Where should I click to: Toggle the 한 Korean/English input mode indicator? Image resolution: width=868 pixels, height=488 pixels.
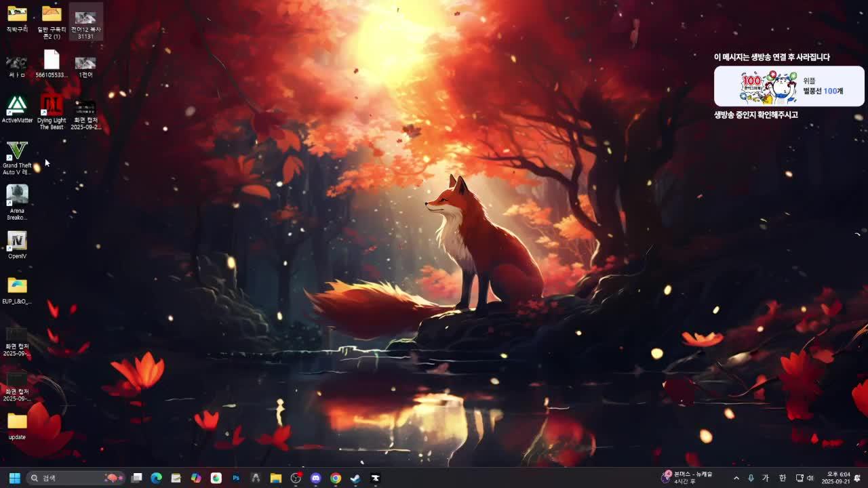tap(783, 478)
